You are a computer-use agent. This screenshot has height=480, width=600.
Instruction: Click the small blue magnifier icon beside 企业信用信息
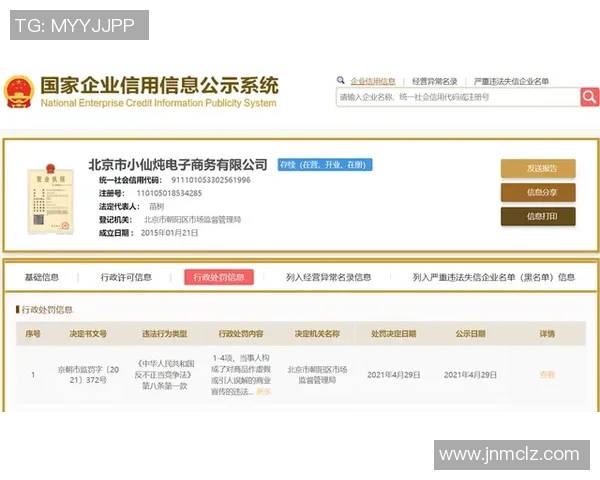coord(341,80)
